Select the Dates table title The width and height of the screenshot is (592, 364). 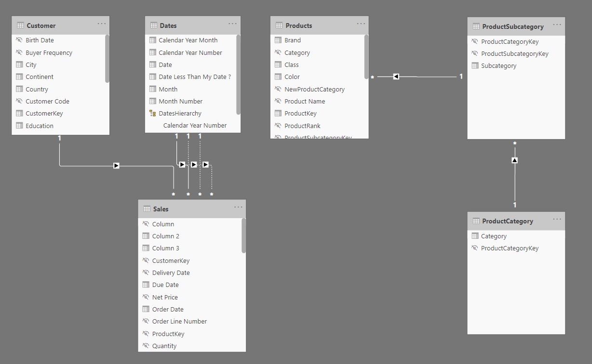(168, 26)
